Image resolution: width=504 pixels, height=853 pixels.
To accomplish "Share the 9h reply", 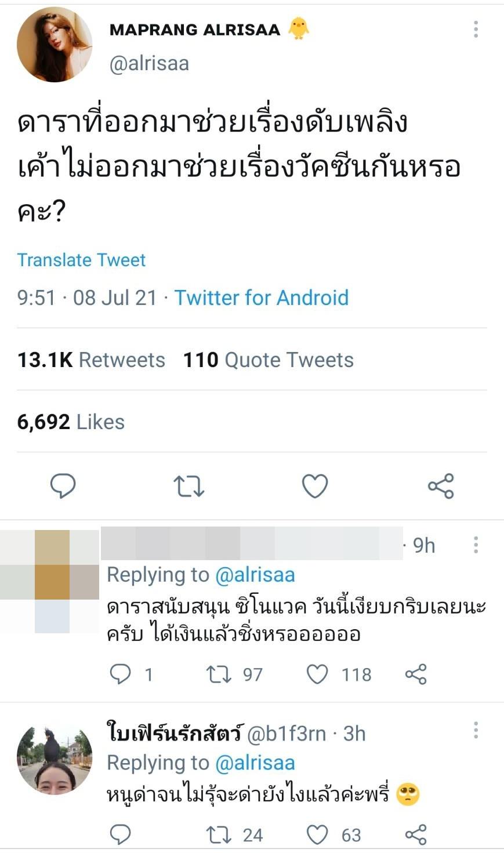I will pos(416,674).
